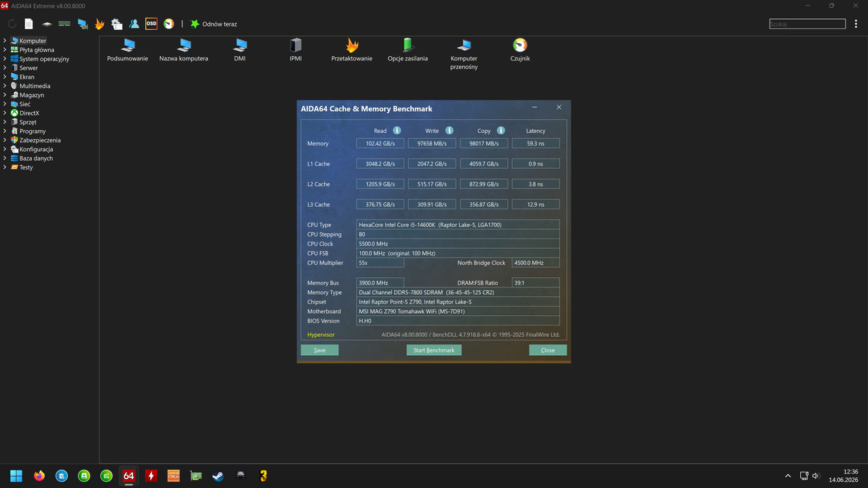Expand the Ekran tree node
This screenshot has height=488, width=868.
pos(5,77)
